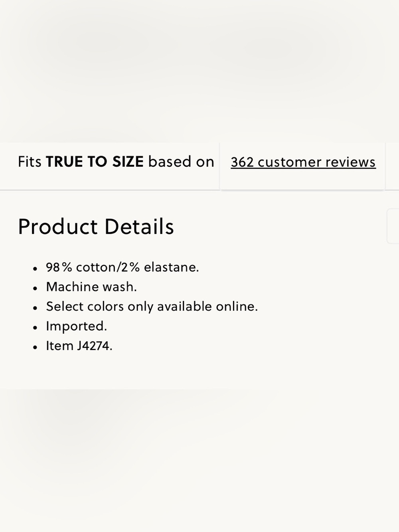
Task: Click the word online in the details list
Action: (x=237, y=306)
